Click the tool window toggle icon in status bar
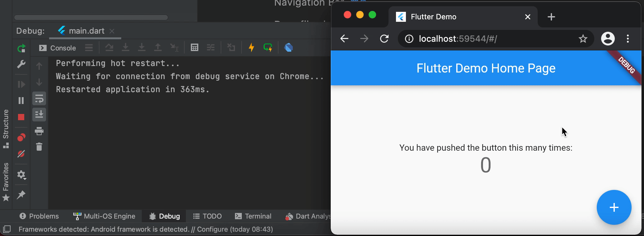Viewport: 644px width, 236px height. (x=7, y=229)
